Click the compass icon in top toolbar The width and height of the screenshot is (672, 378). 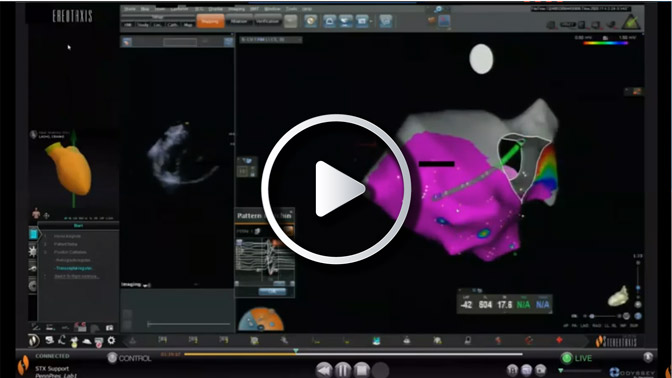311,21
